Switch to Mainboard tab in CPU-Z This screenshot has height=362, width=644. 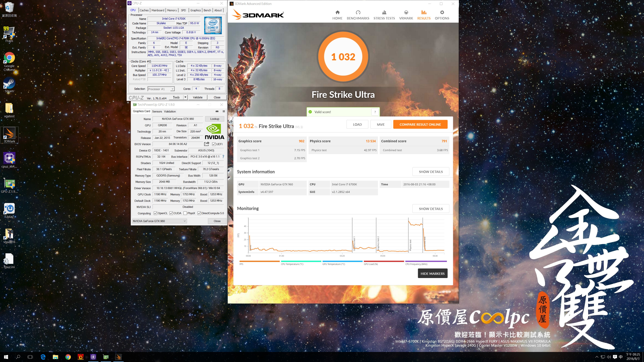tap(158, 10)
